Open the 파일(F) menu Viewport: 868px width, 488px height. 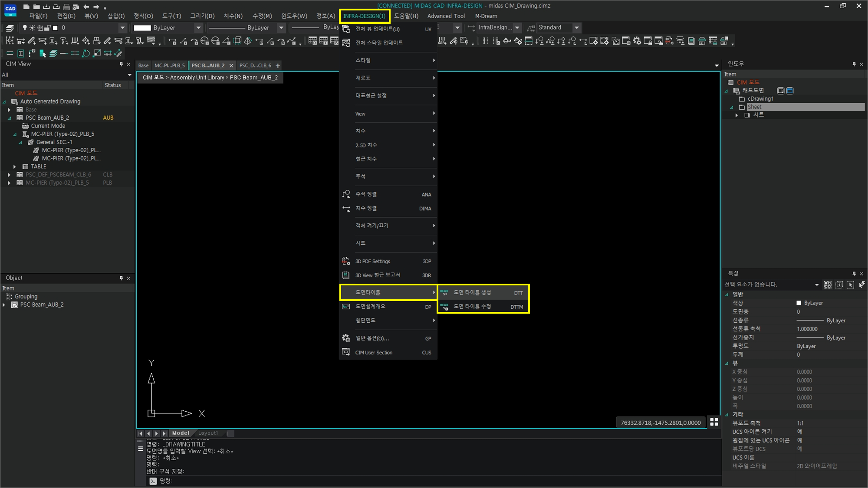38,16
